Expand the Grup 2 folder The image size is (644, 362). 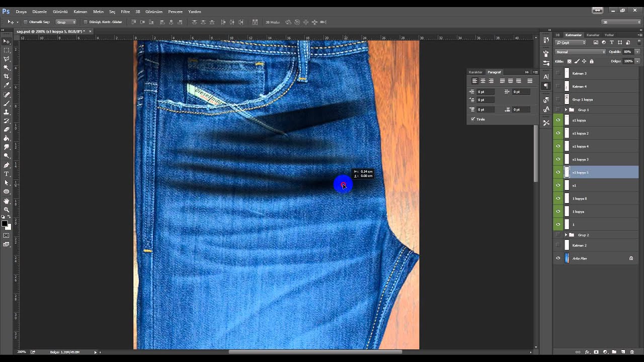coord(566,235)
